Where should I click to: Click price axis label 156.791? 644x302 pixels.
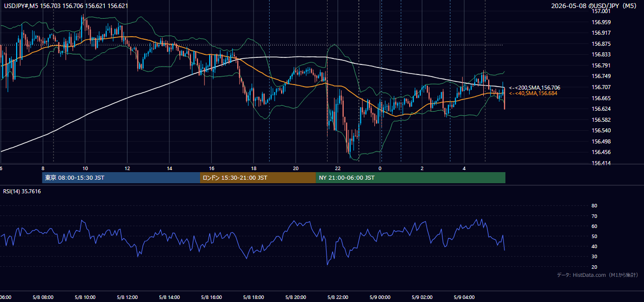[x=602, y=65]
